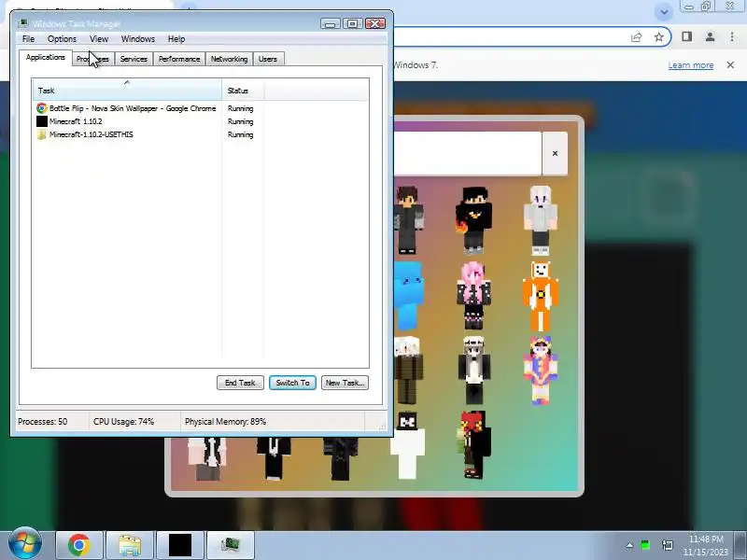Select the Minecraft 1.10.2 task row
This screenshot has width=747, height=560.
tap(200, 121)
